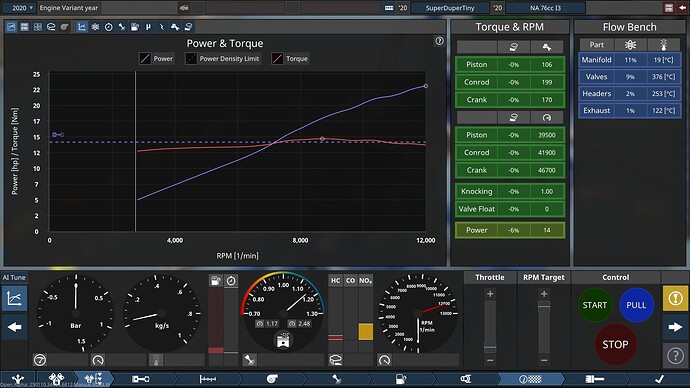Click the engine icon inside the AFR gauge
The width and height of the screenshot is (690, 388).
[283, 340]
